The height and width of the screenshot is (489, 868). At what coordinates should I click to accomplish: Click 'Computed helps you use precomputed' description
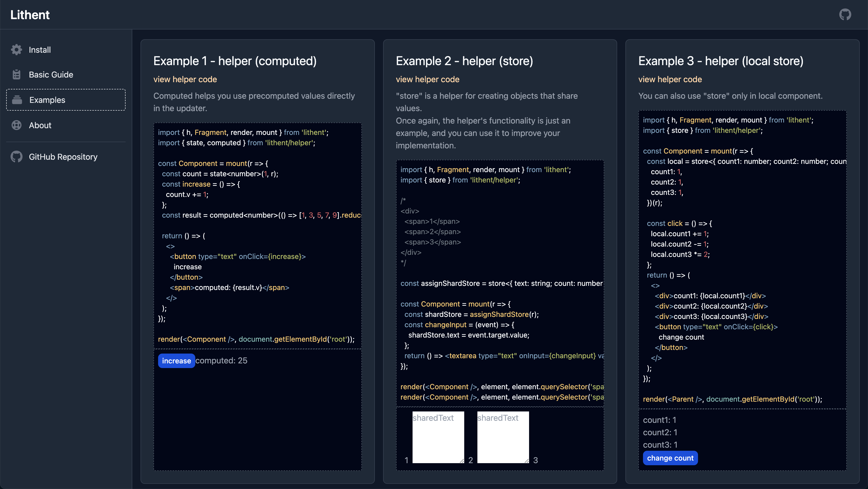coord(254,102)
